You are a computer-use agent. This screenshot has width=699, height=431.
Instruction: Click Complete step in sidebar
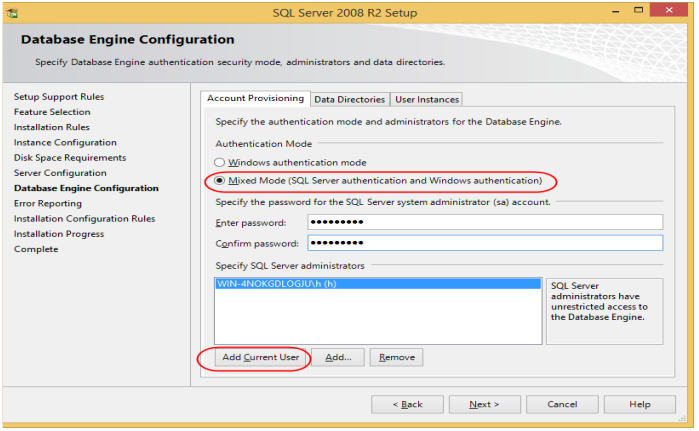click(x=36, y=249)
